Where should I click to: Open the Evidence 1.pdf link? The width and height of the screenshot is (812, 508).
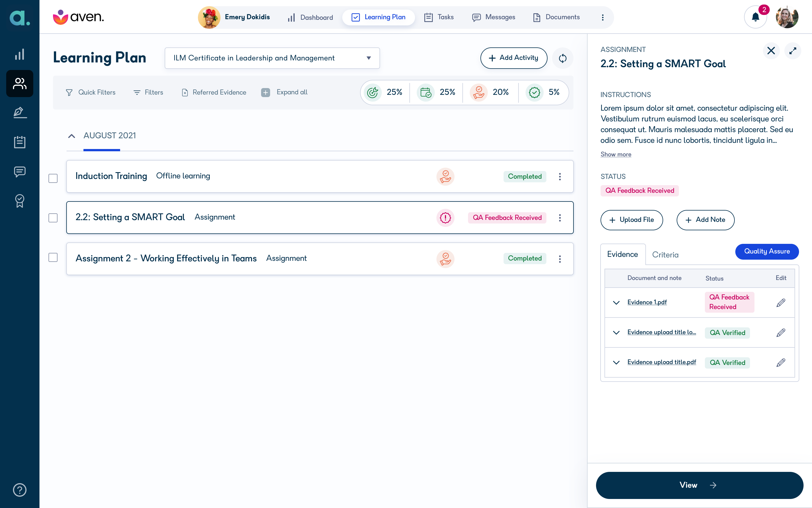click(x=647, y=302)
